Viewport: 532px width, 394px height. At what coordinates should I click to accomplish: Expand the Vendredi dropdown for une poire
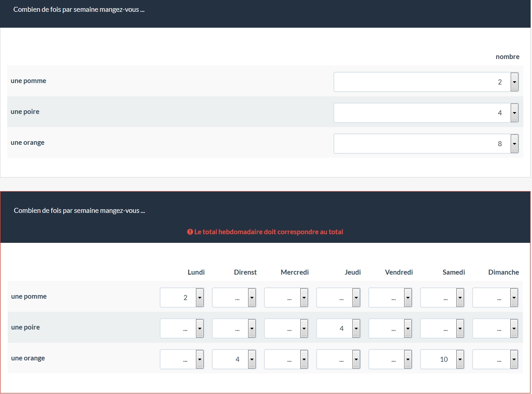tap(390, 329)
